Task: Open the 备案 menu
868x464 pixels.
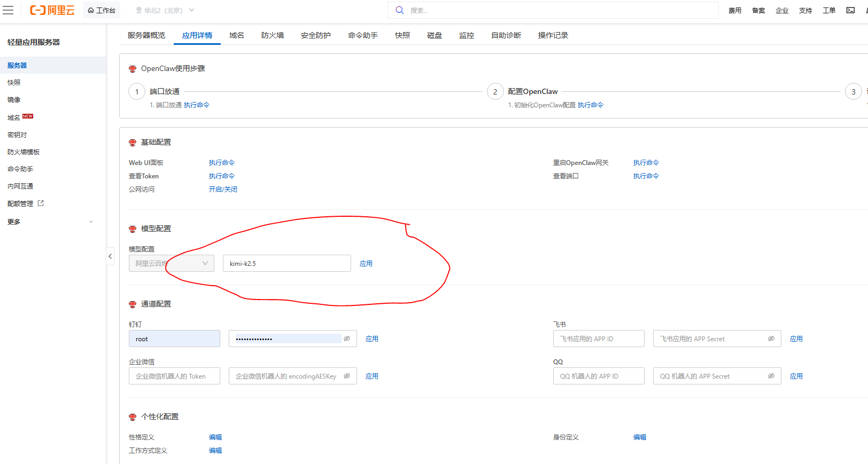Action: (758, 10)
